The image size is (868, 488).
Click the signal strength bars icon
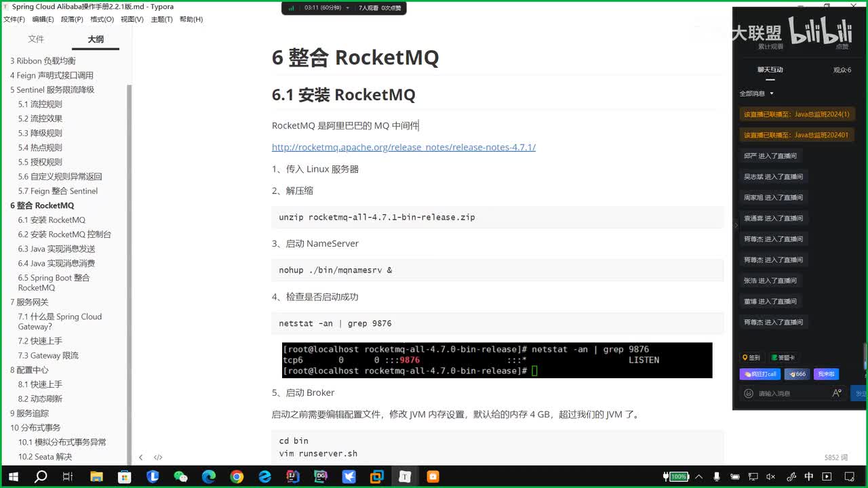coord(292,8)
